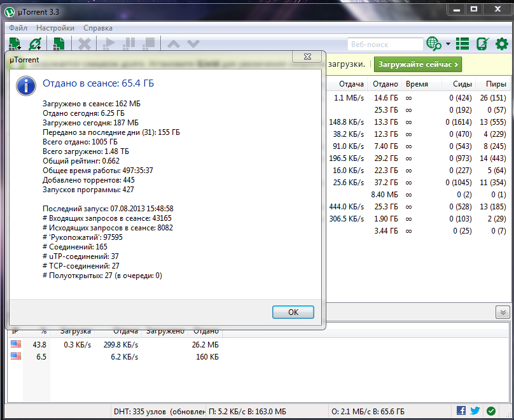The image size is (514, 420).
Task: Click the Remove torrent X icon
Action: click(x=84, y=44)
